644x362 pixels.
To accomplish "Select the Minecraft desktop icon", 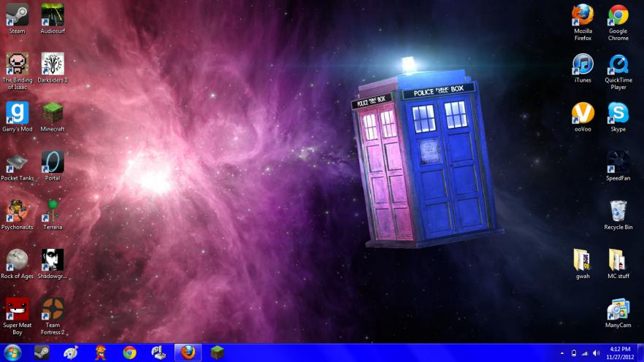I will pyautogui.click(x=53, y=113).
